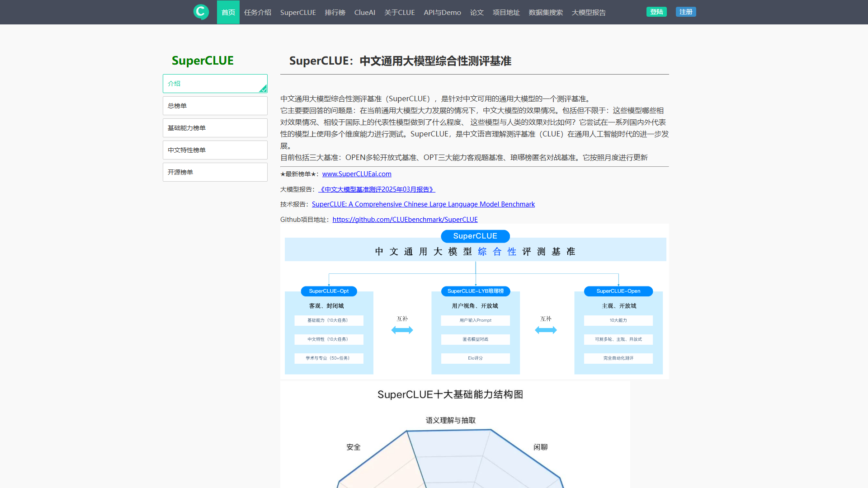Click the SuperCLUE-Opt label in diagram
This screenshot has height=488, width=868.
pos(329,291)
